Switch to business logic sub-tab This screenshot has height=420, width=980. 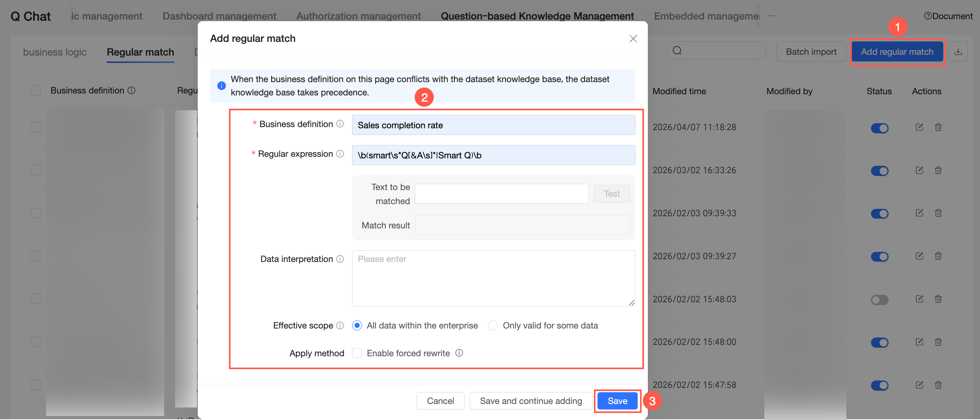(55, 52)
